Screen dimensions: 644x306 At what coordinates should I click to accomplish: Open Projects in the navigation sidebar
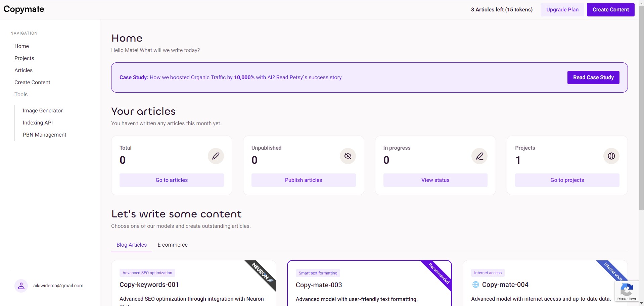click(x=24, y=58)
